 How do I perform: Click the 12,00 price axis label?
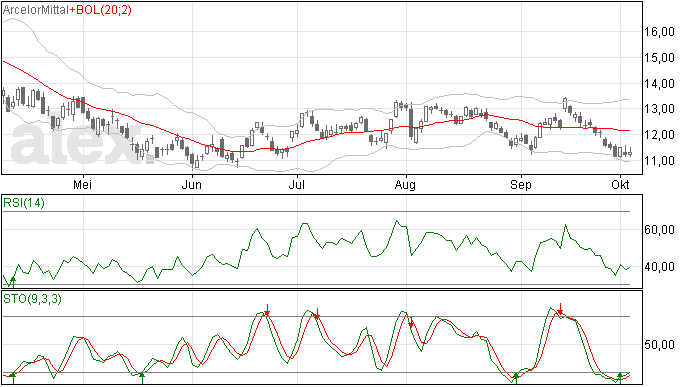[659, 135]
